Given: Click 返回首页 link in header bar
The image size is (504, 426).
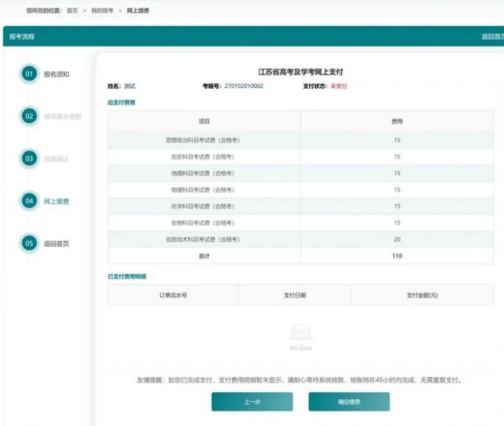Looking at the screenshot, I should (x=493, y=37).
